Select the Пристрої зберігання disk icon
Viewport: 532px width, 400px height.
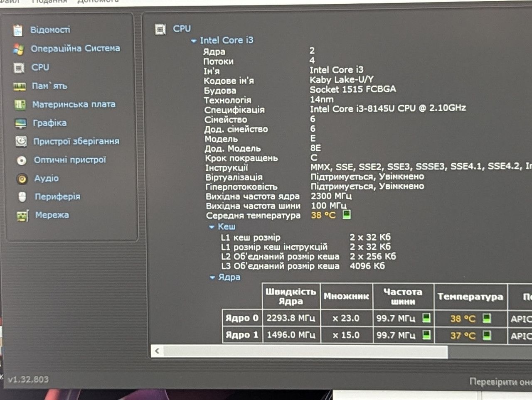[x=21, y=142]
